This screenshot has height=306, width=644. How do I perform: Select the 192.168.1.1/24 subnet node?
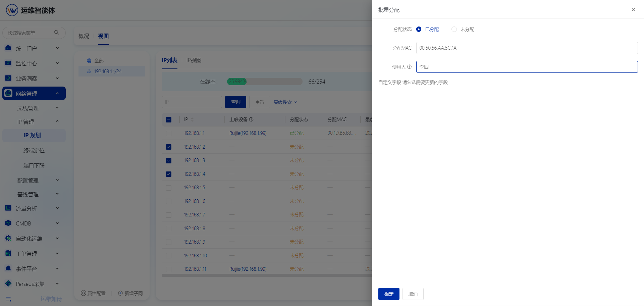[x=112, y=71]
